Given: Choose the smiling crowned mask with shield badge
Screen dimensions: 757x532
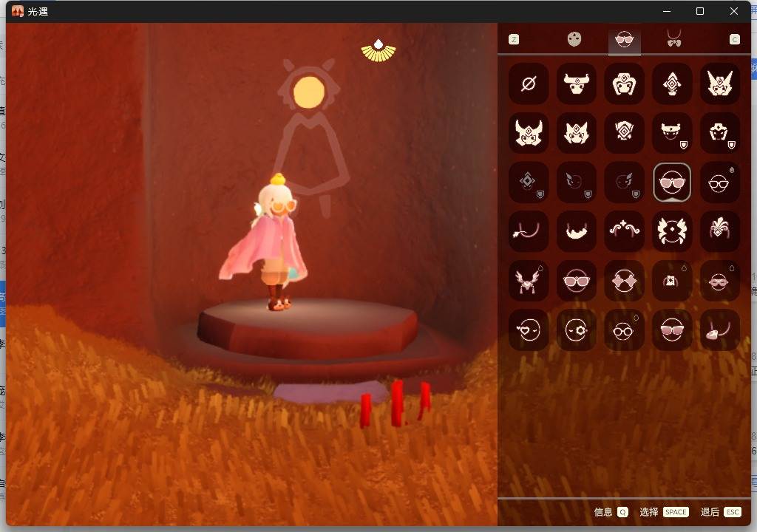Looking at the screenshot, I should (672, 133).
